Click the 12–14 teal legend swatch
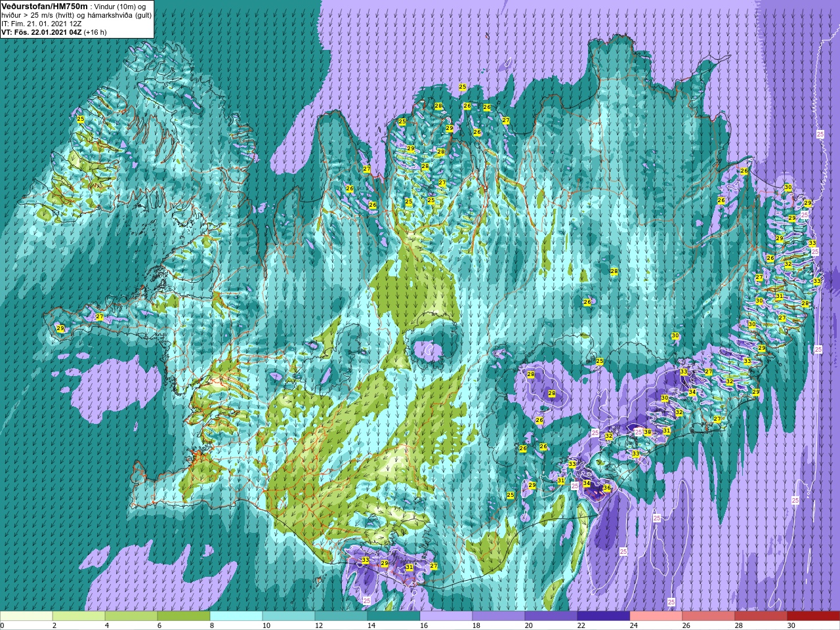Screen dimensions: 840x630 tap(341, 616)
